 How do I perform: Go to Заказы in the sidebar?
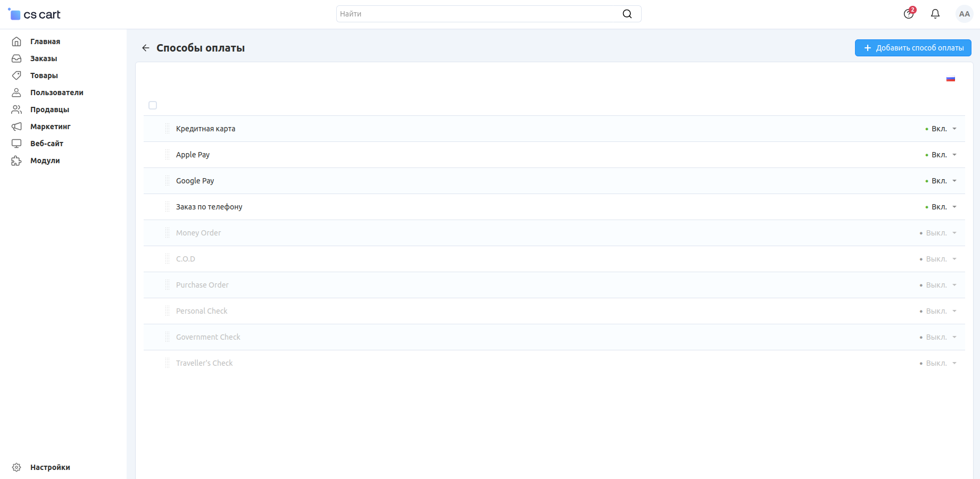[x=44, y=58]
